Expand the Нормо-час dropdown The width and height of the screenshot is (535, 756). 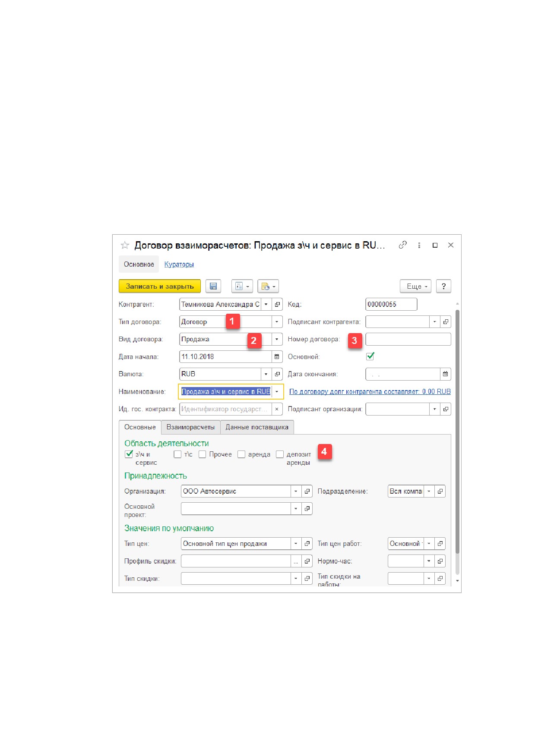click(429, 561)
